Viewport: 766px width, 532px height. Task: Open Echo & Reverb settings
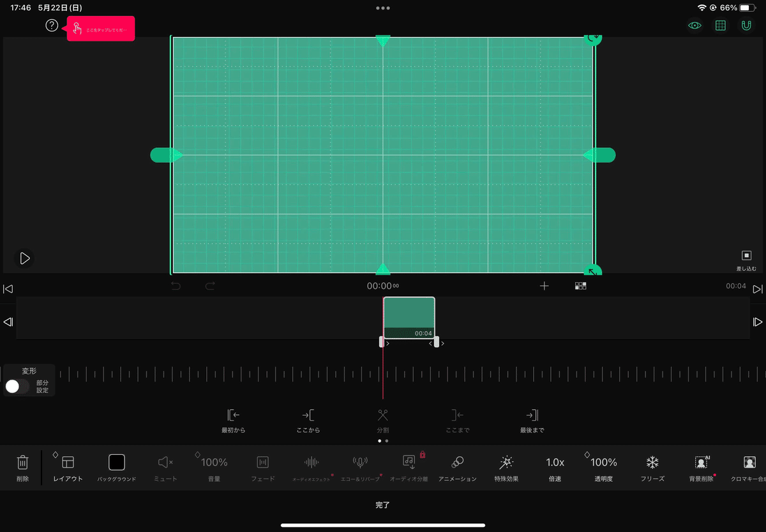pos(359,468)
